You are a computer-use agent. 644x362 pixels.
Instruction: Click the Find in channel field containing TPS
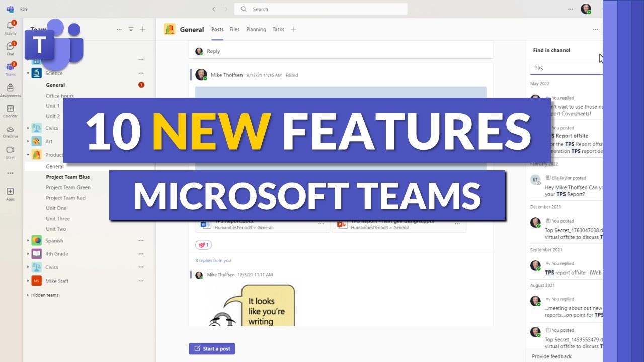click(x=566, y=68)
